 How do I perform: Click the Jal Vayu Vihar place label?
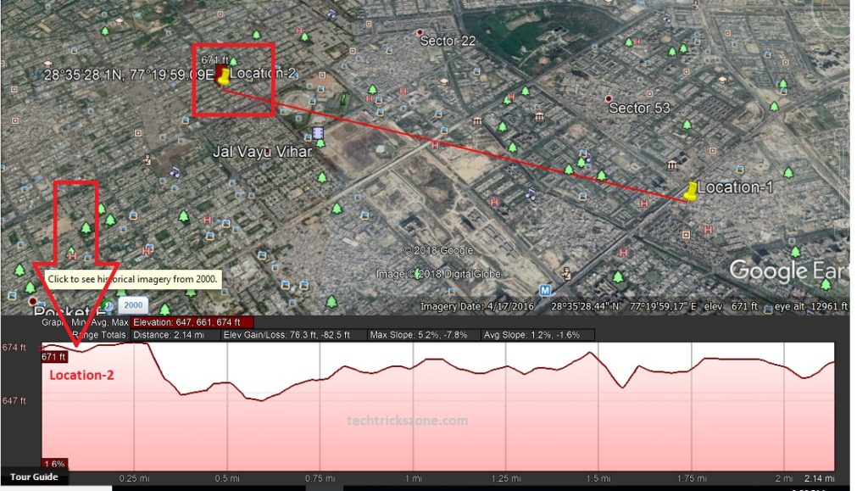pos(262,152)
